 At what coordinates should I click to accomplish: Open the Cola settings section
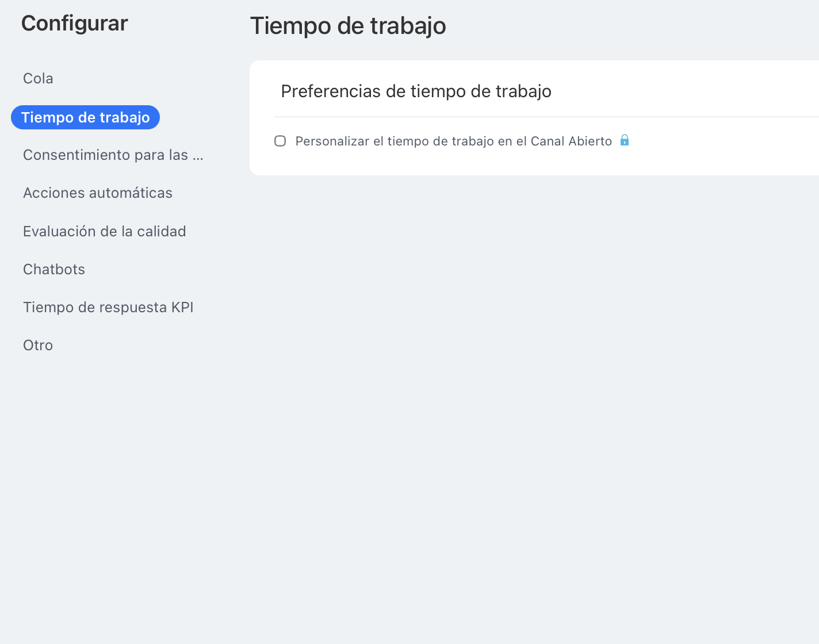38,78
